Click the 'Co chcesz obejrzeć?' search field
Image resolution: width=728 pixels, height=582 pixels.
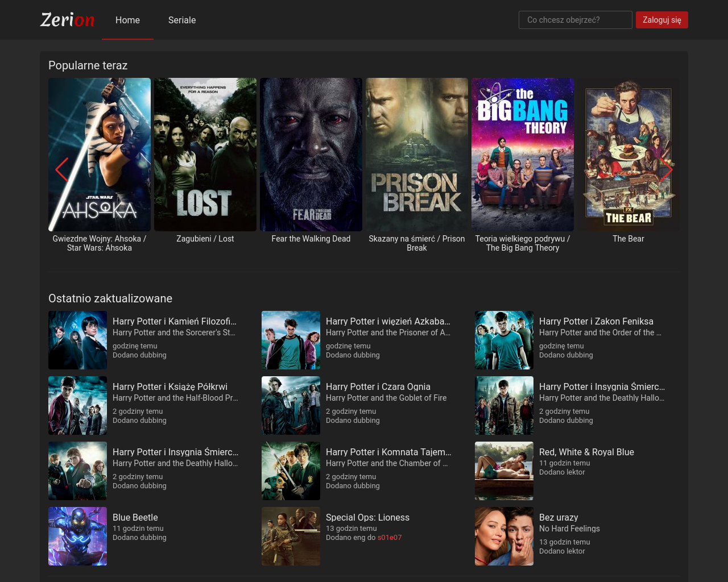point(576,20)
